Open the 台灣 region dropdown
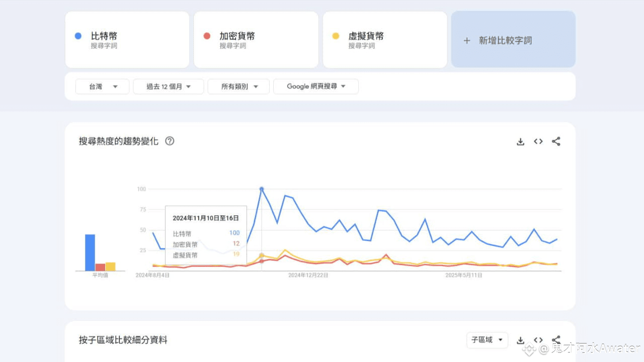 pyautogui.click(x=102, y=86)
